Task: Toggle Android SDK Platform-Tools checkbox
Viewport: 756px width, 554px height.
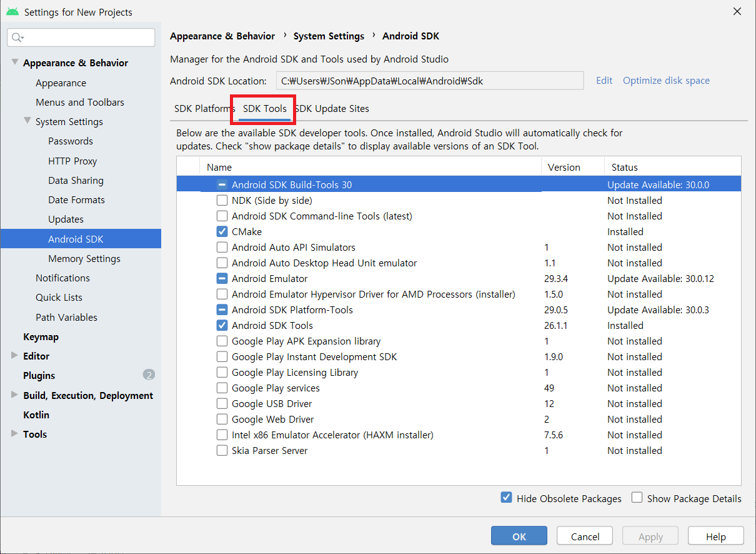Action: tap(222, 310)
